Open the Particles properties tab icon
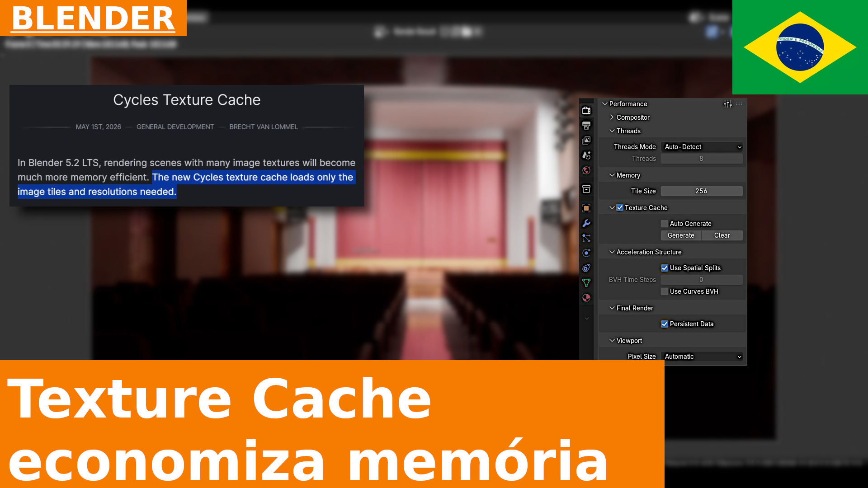 pyautogui.click(x=586, y=238)
